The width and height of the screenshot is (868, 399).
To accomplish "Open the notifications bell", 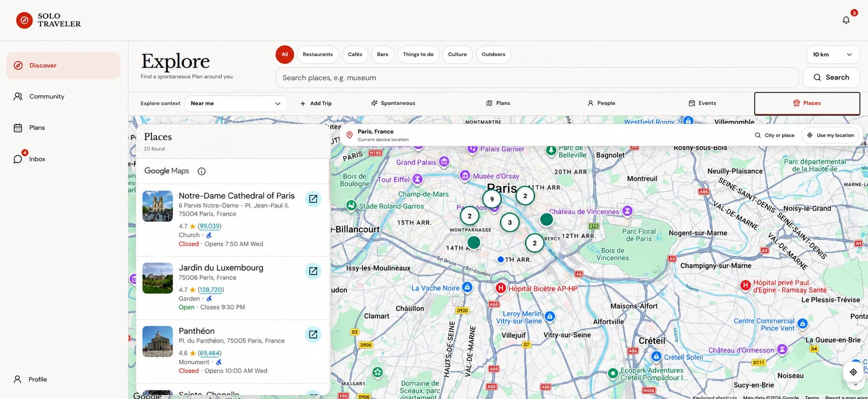I will tap(846, 20).
